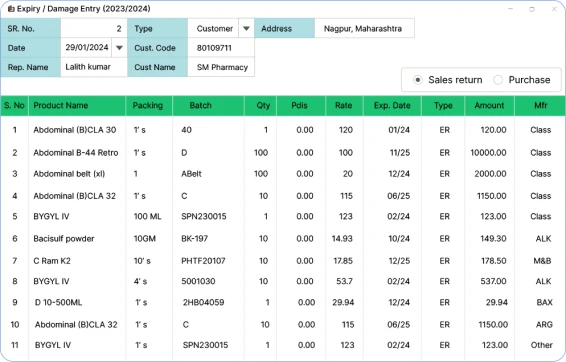This screenshot has width=566, height=362.
Task: Click packing cell 4' s
Action: 140,281
